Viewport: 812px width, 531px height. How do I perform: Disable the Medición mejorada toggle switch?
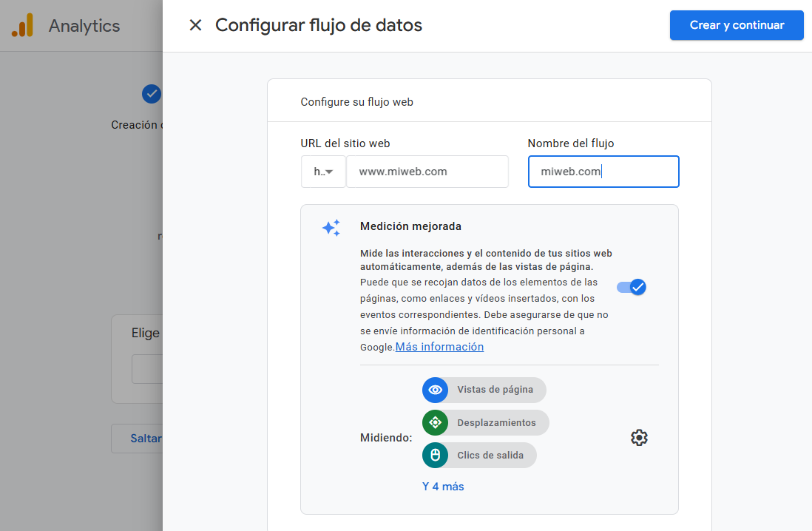(x=632, y=287)
